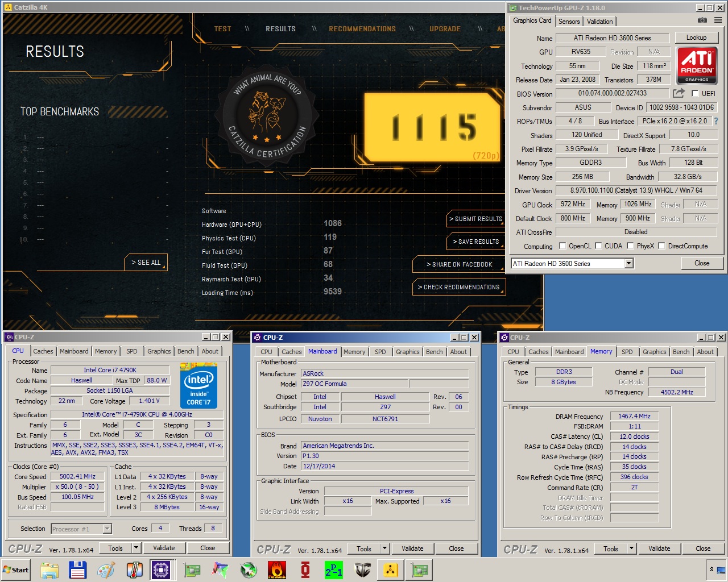Click first green graphics card taskbar icon
Screen dimensions: 728x582
pyautogui.click(x=192, y=570)
